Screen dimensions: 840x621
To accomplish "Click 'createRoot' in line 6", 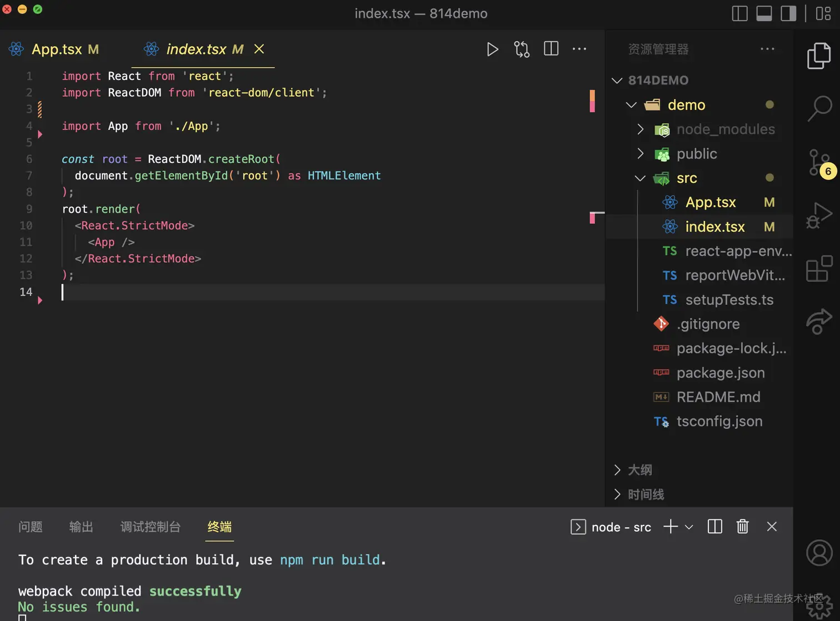I will coord(241,159).
